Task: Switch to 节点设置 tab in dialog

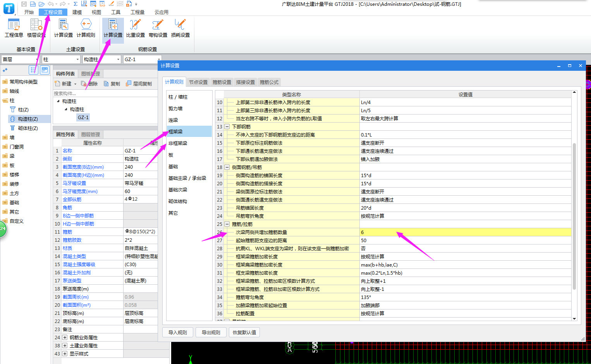Action: click(x=198, y=82)
